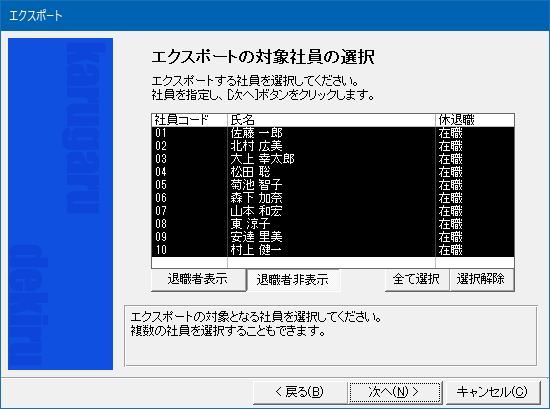Select employee 01 佐藤 一郎 row
550x409 pixels.
[x=333, y=133]
